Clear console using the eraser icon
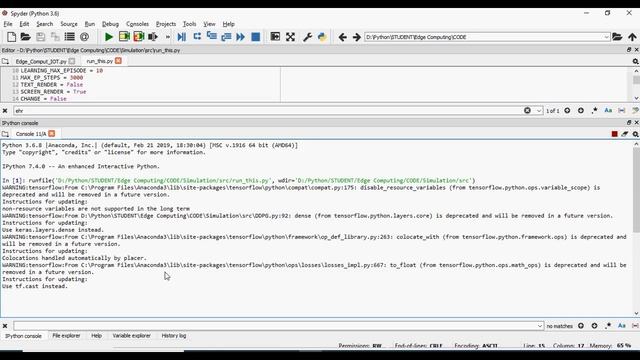The image size is (640, 360). 625,134
